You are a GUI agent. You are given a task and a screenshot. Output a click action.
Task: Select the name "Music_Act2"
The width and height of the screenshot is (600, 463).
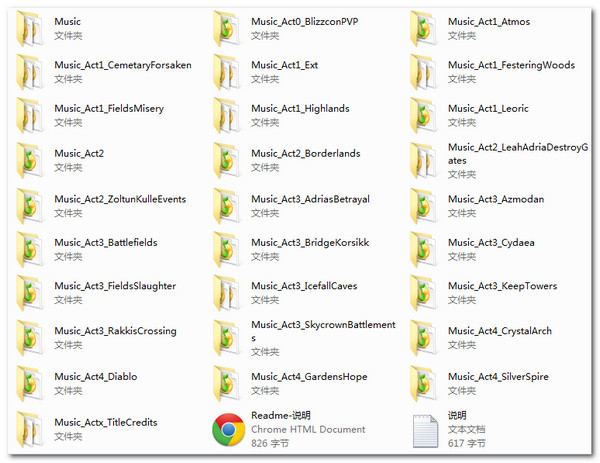tap(79, 153)
